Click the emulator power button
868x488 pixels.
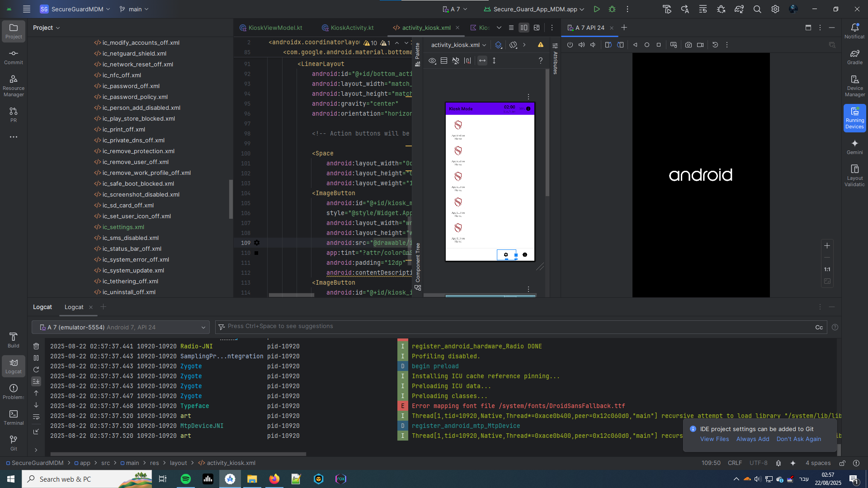pyautogui.click(x=570, y=45)
